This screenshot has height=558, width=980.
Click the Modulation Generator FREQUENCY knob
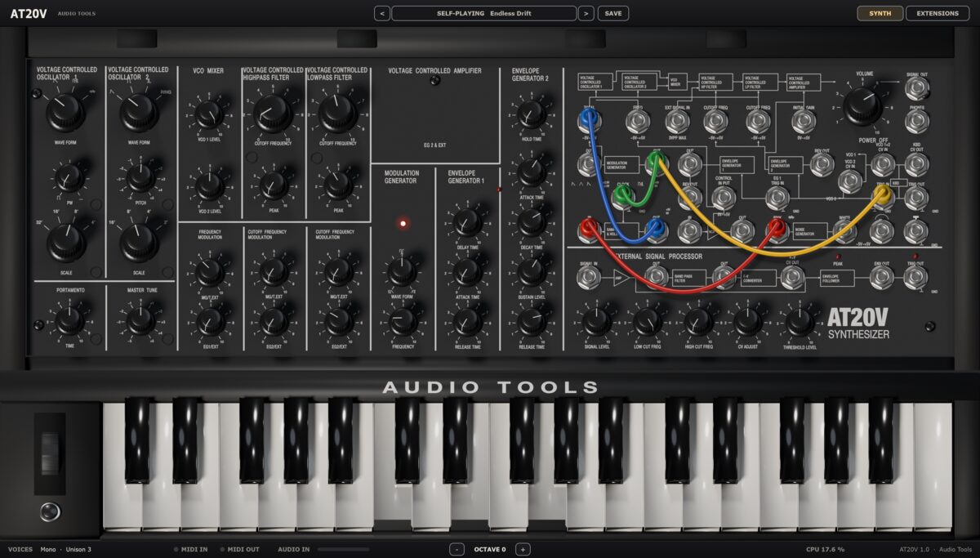403,321
